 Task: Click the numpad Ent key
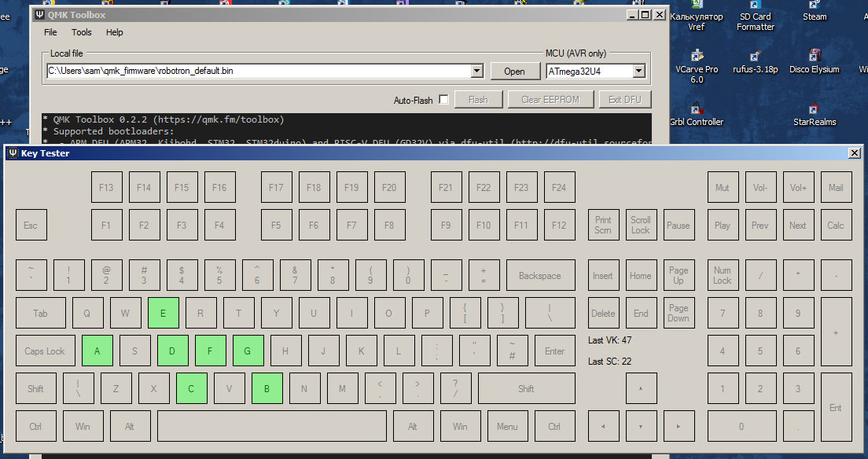tap(836, 407)
